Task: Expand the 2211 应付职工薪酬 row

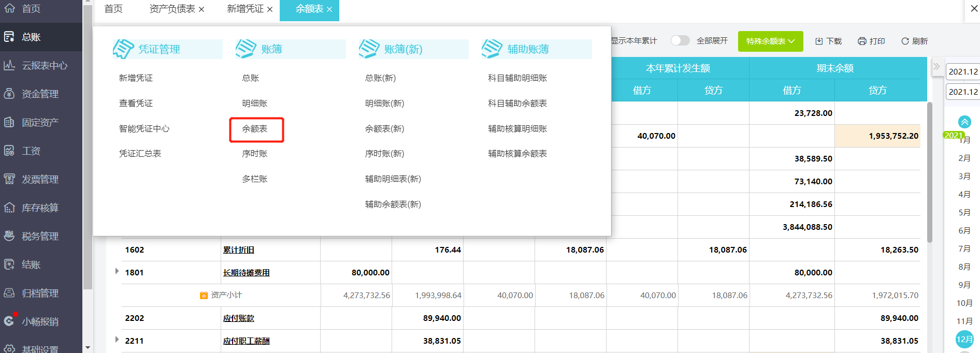Action: 117,340
